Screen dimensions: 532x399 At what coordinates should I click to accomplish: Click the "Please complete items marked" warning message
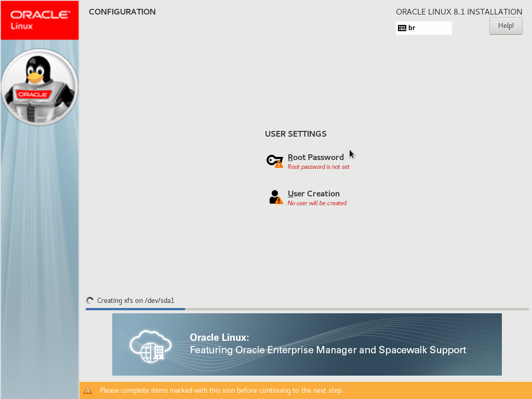coord(221,391)
